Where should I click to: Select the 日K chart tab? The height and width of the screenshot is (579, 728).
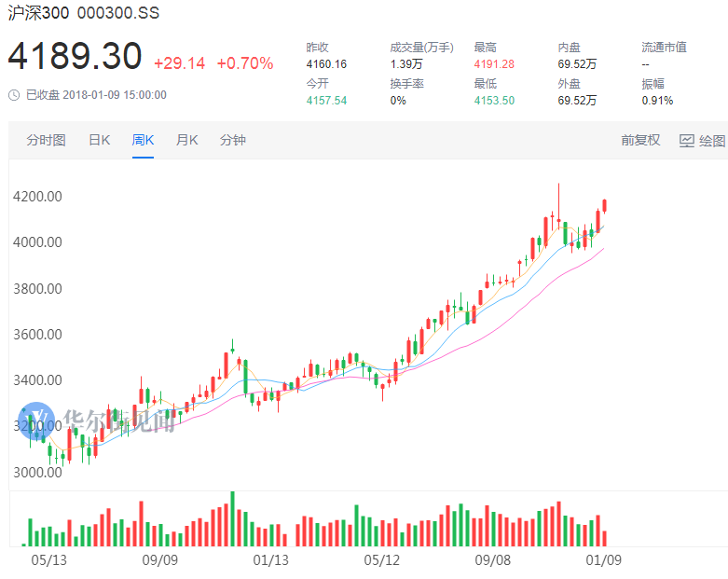click(x=99, y=141)
